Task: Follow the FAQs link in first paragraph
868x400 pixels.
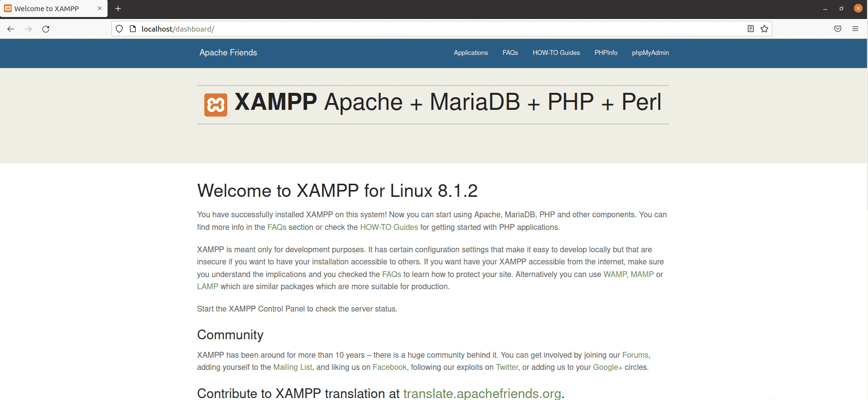Action: 277,227
